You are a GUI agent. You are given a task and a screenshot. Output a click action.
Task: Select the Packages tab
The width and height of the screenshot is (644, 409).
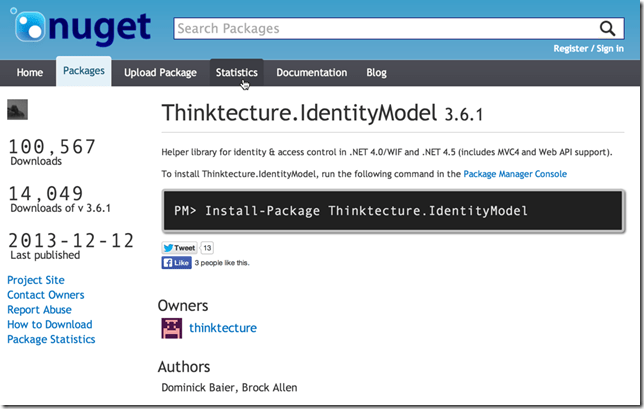click(x=84, y=71)
